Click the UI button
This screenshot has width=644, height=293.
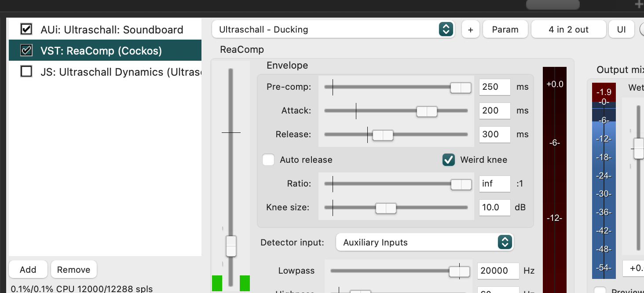tap(621, 29)
